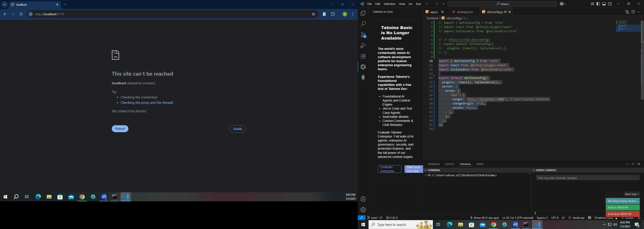Open the Search view in VS Code activity bar
The width and height of the screenshot is (644, 229).
point(363,24)
